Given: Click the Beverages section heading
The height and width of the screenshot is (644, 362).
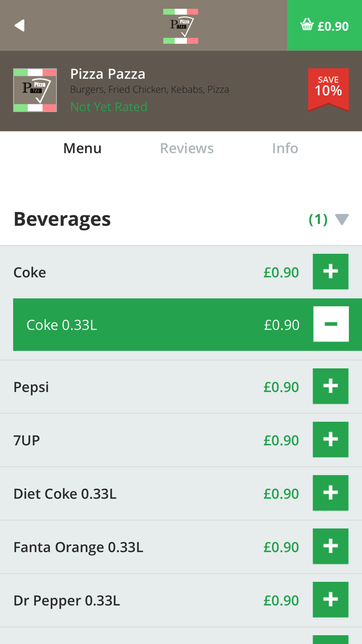Looking at the screenshot, I should (62, 219).
